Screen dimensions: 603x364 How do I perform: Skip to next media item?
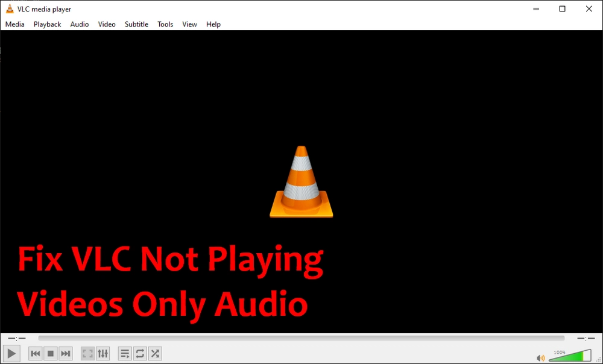pyautogui.click(x=65, y=354)
